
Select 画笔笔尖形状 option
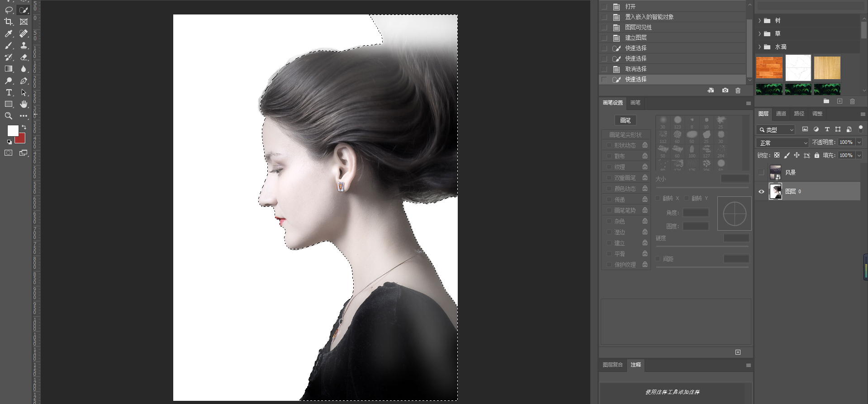[626, 135]
